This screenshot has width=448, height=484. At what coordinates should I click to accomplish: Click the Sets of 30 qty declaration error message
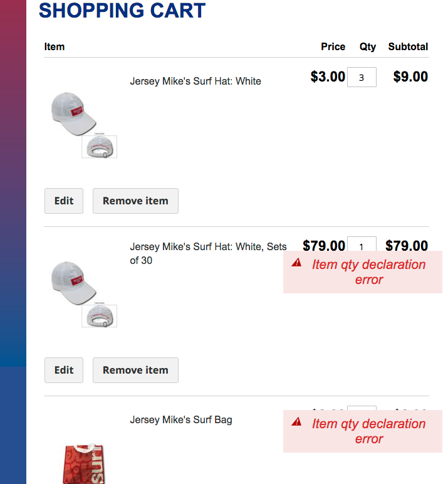368,272
